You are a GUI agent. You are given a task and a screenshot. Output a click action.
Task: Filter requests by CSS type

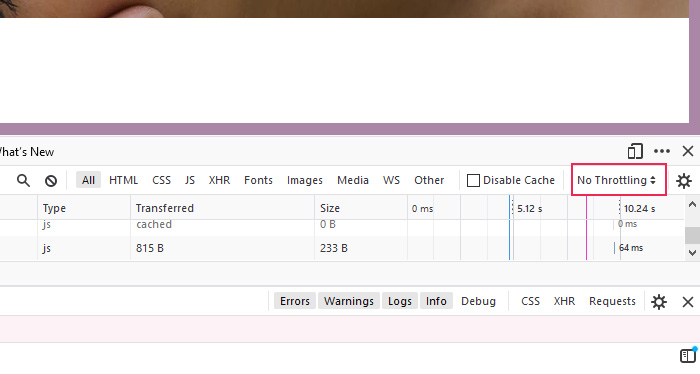pos(161,180)
